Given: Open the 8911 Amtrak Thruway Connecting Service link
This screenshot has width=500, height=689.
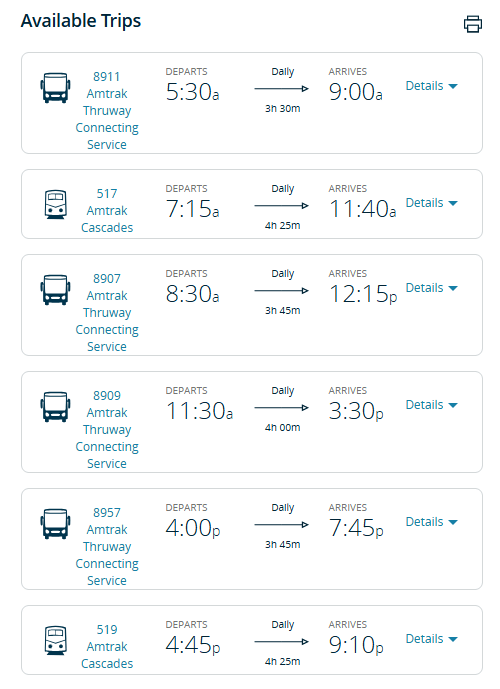Looking at the screenshot, I should [107, 110].
